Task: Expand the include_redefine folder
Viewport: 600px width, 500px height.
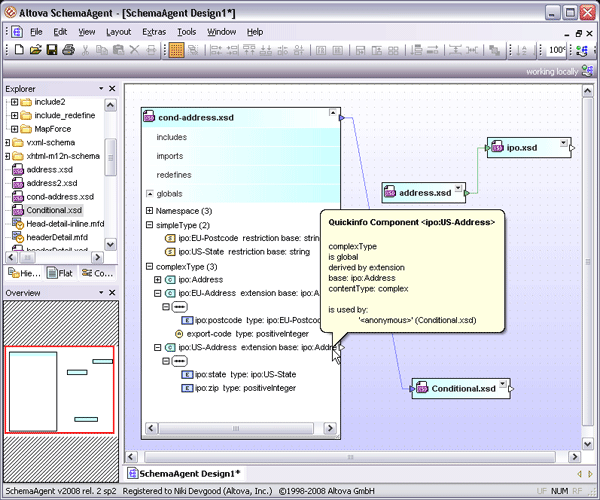Action: coord(15,116)
